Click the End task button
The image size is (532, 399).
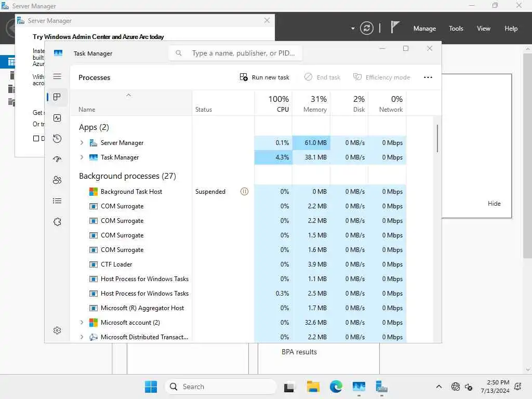[322, 77]
